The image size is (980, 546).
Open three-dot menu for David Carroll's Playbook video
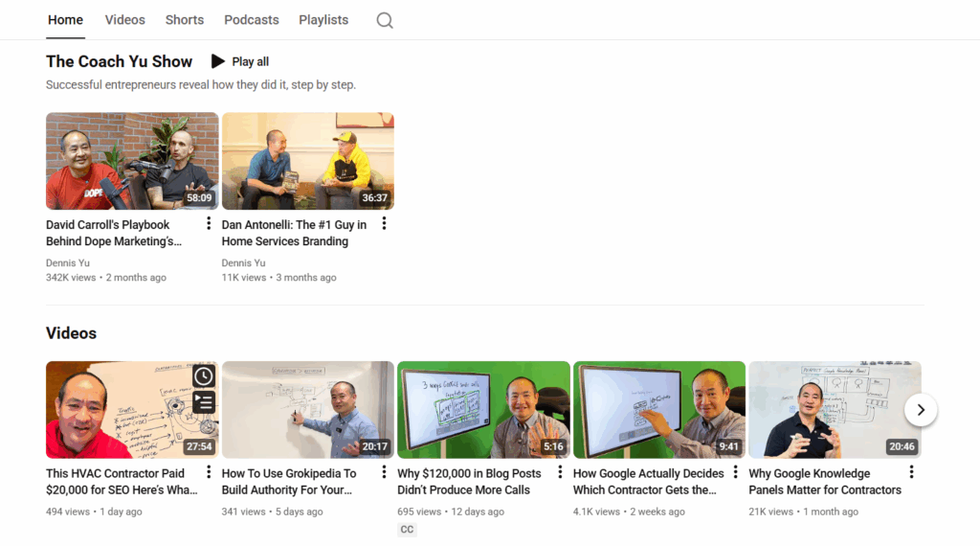click(209, 223)
